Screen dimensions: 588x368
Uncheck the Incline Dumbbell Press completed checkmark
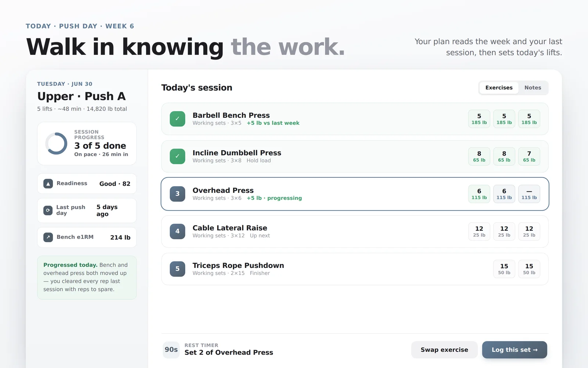click(x=178, y=156)
